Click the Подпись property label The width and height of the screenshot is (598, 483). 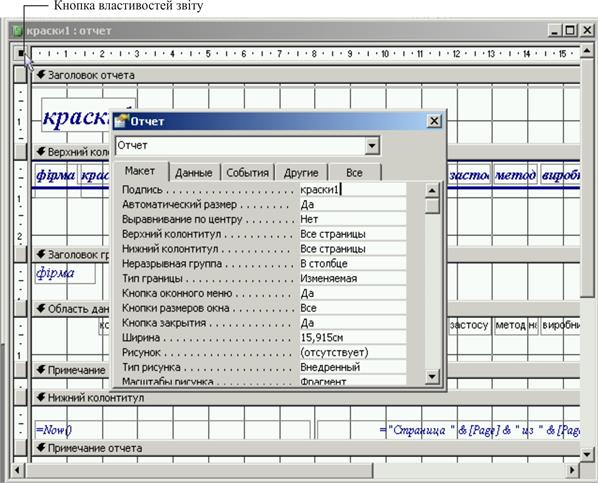pyautogui.click(x=142, y=190)
